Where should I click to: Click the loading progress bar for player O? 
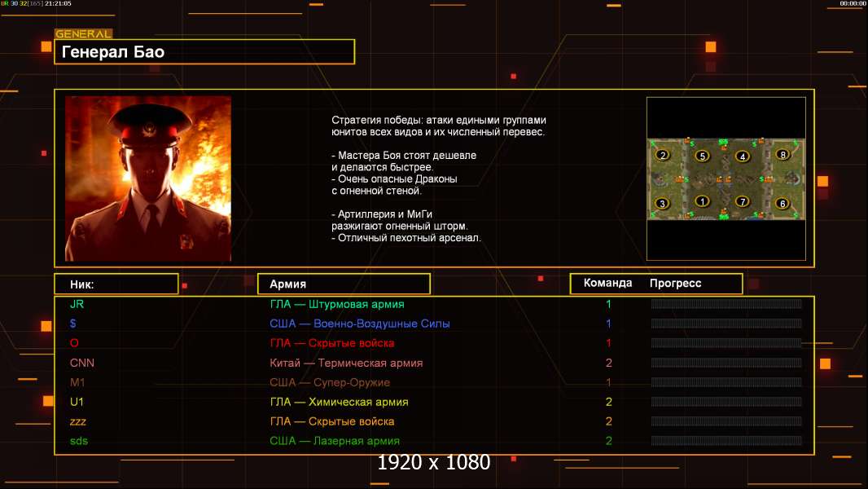point(726,343)
